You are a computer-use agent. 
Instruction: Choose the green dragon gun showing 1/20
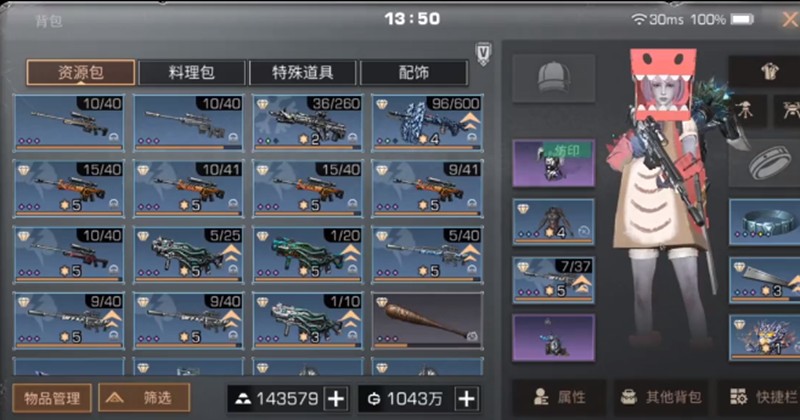click(x=308, y=255)
